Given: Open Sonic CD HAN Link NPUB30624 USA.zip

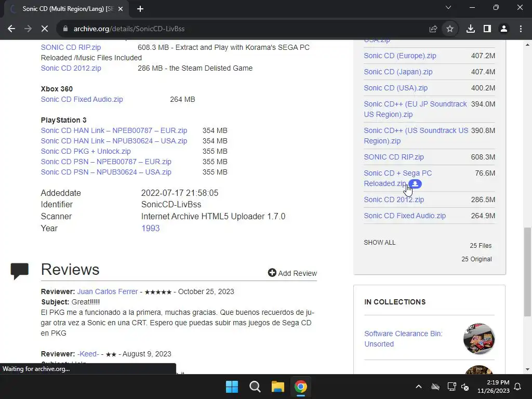Looking at the screenshot, I should (x=114, y=141).
